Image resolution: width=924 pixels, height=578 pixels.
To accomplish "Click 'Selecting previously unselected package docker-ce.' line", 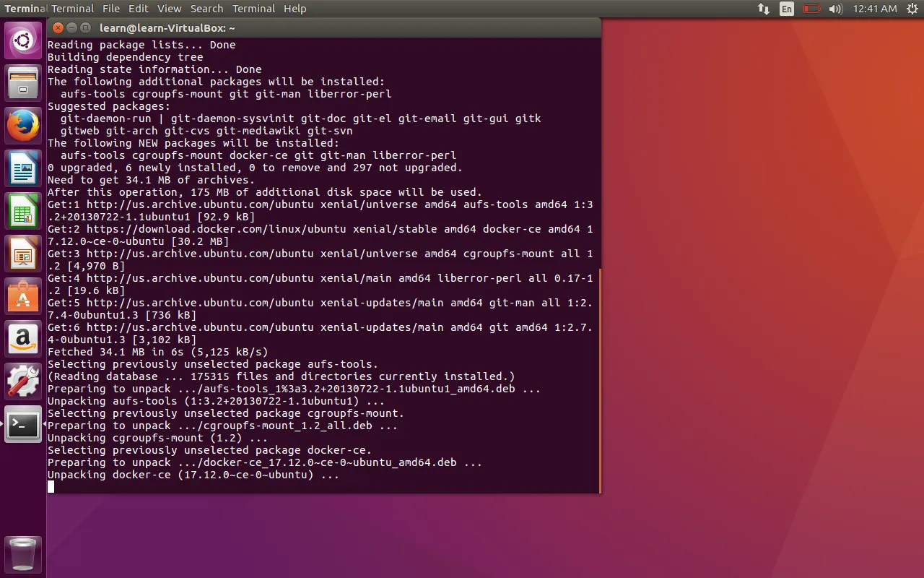I will [210, 450].
